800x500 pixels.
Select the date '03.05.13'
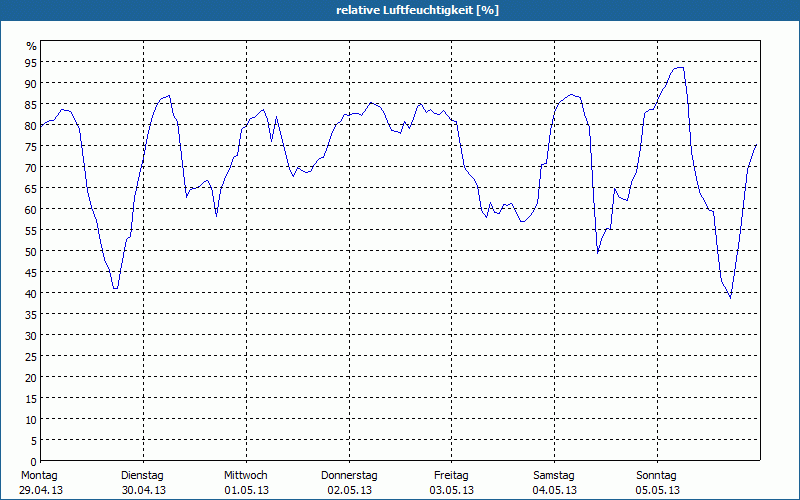point(452,490)
